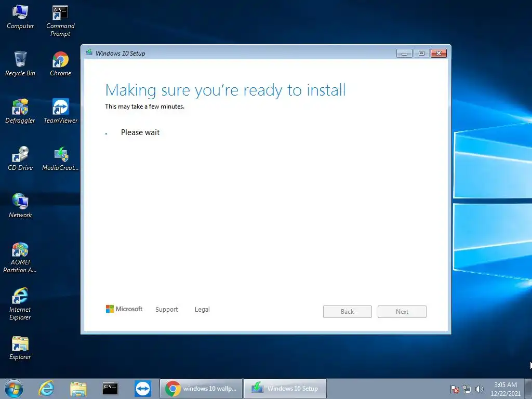The height and width of the screenshot is (399, 532).
Task: Click the Microsoft logo in Setup
Action: [124, 309]
